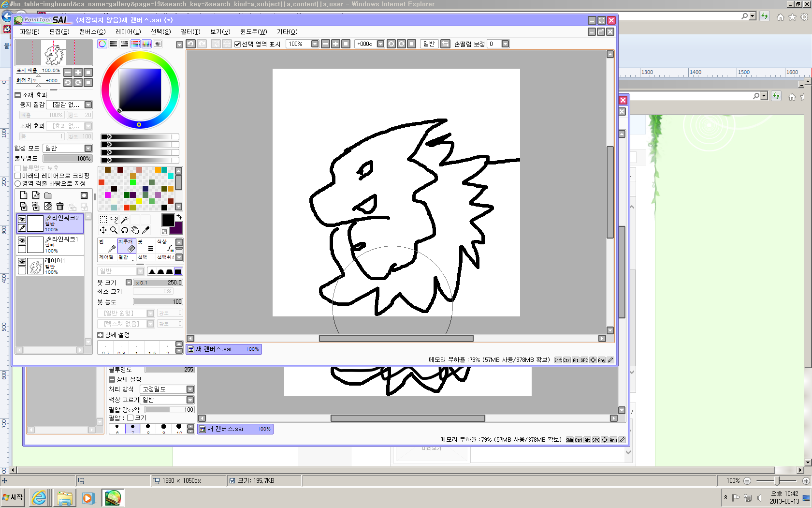Enable 아래의 레이어으로 크리핑 checkbox
Image resolution: width=812 pixels, height=508 pixels.
pyautogui.click(x=18, y=176)
